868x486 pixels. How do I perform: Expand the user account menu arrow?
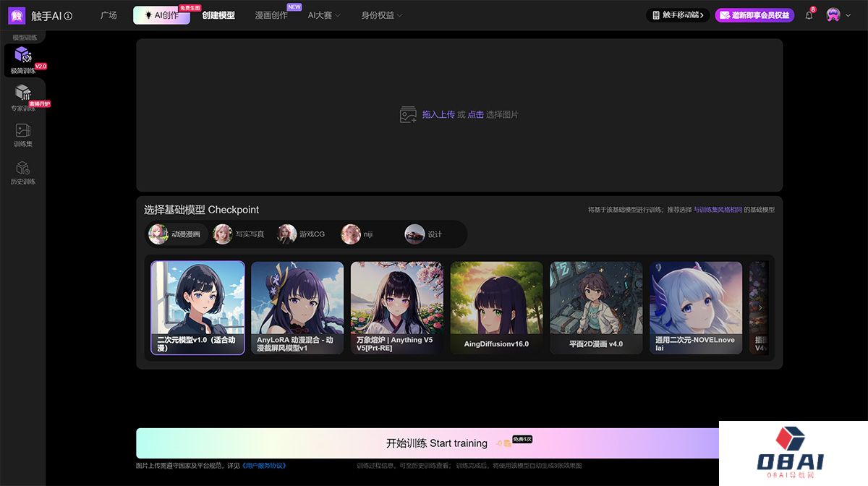(848, 15)
